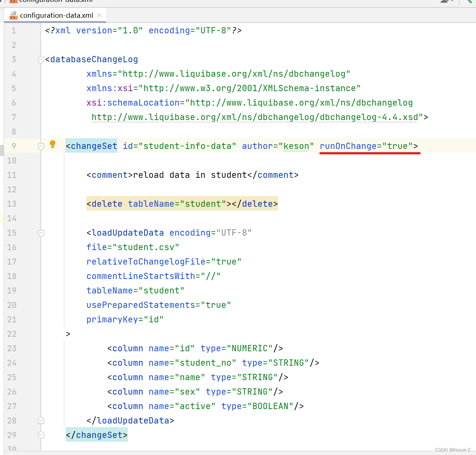Click the dbchangelog-4.4.xsd schema URL
Screen dimensions: 476x455
click(255, 117)
